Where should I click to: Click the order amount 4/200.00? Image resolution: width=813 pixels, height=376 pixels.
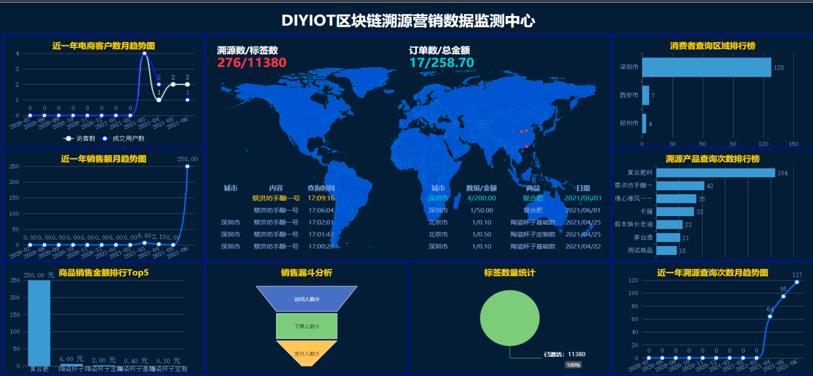[482, 198]
